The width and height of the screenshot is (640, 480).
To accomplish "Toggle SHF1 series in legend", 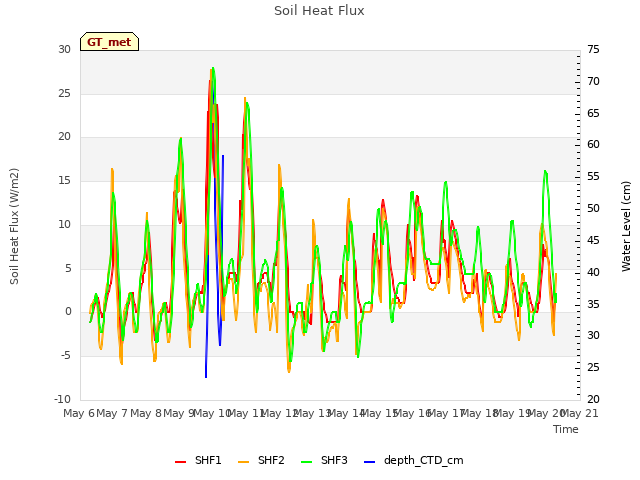I will [198, 460].
